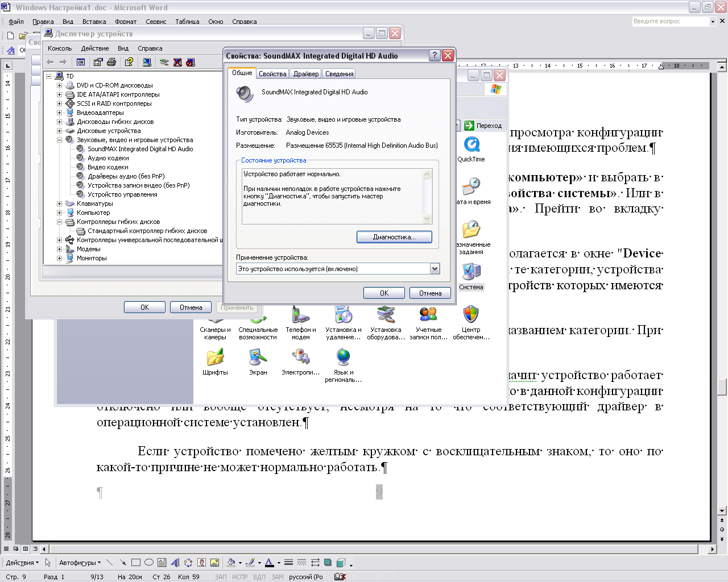Apply Fill Color bucket swatch

pos(231,563)
